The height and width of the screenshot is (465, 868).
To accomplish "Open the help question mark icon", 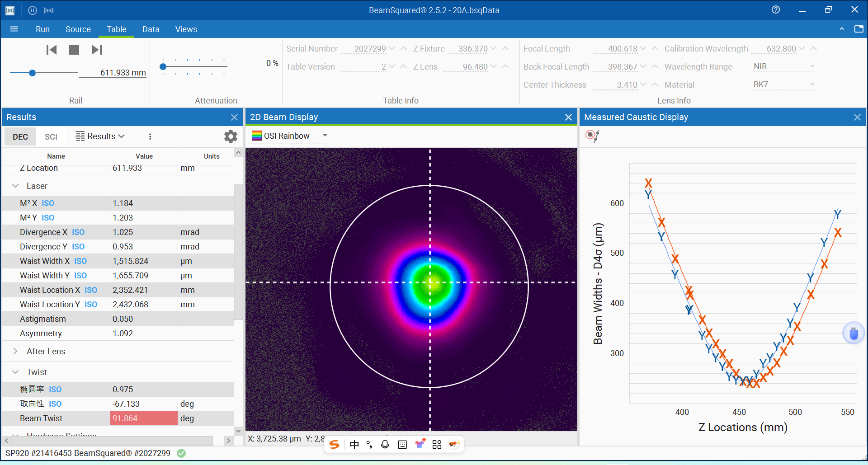I will (x=776, y=10).
